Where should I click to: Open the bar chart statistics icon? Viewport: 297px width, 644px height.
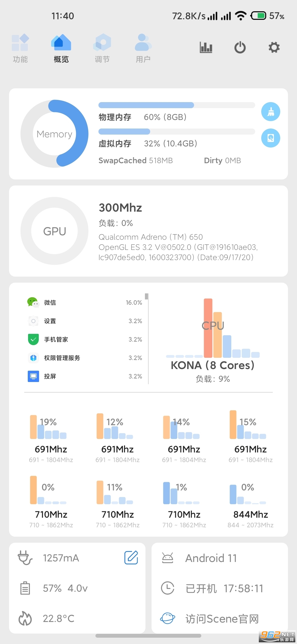[206, 47]
